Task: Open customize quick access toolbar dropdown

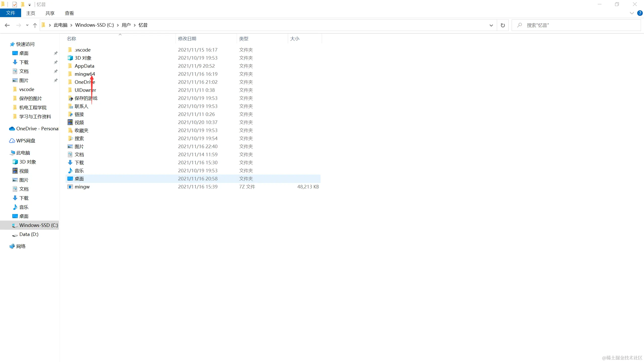Action: point(29,5)
